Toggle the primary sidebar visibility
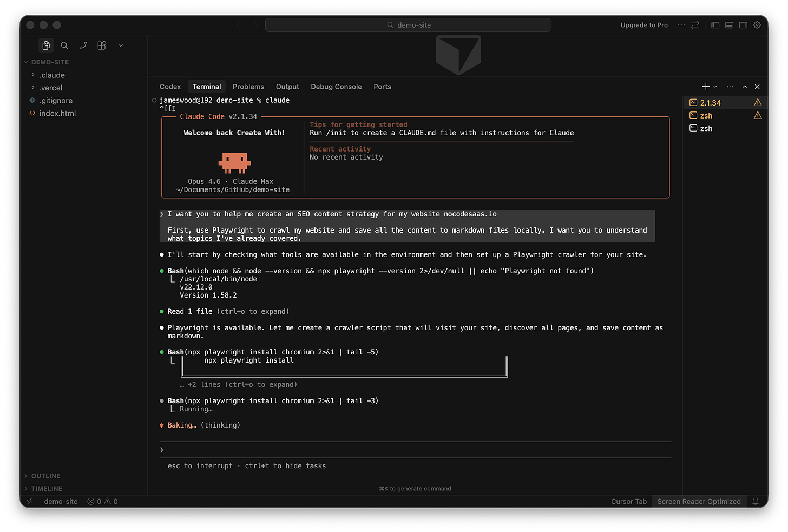Image resolution: width=788 pixels, height=532 pixels. point(715,25)
